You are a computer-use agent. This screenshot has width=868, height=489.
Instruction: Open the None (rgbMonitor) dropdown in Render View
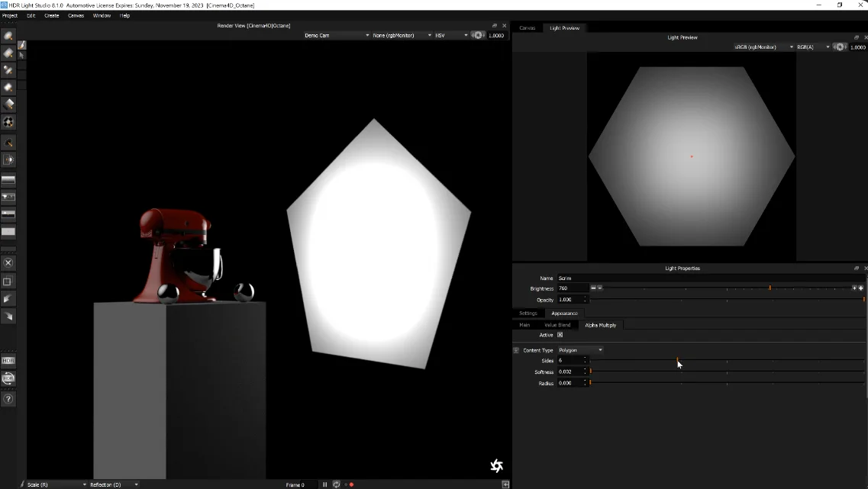[x=402, y=35]
